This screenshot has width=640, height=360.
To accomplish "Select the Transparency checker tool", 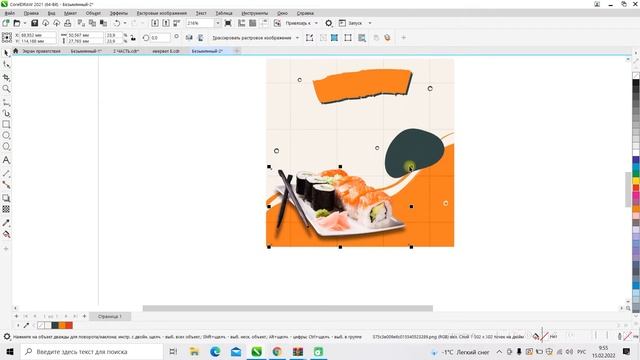I will pyautogui.click(x=6, y=209).
